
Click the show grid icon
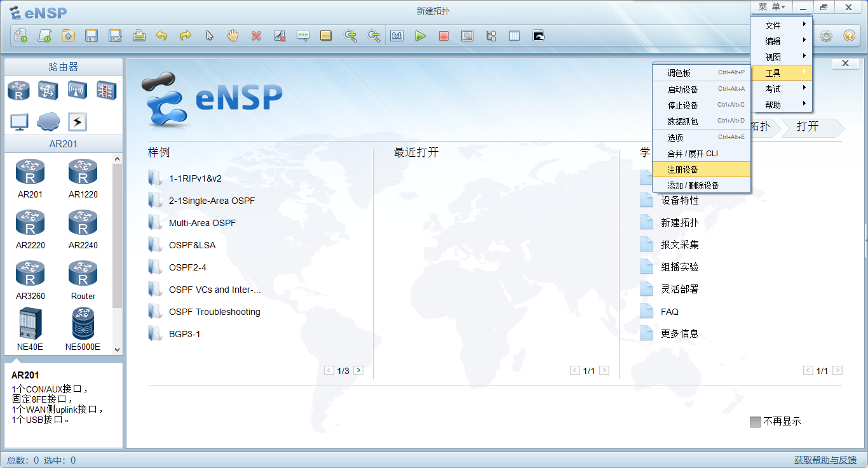click(514, 36)
